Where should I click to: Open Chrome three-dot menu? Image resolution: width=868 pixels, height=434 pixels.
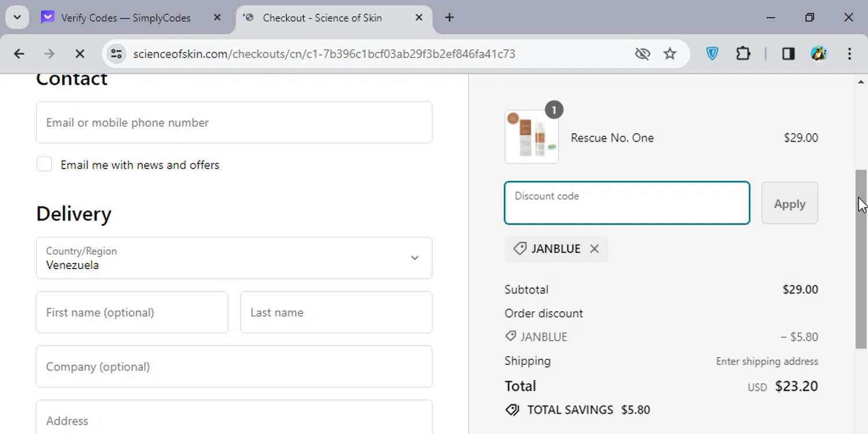[x=849, y=54]
